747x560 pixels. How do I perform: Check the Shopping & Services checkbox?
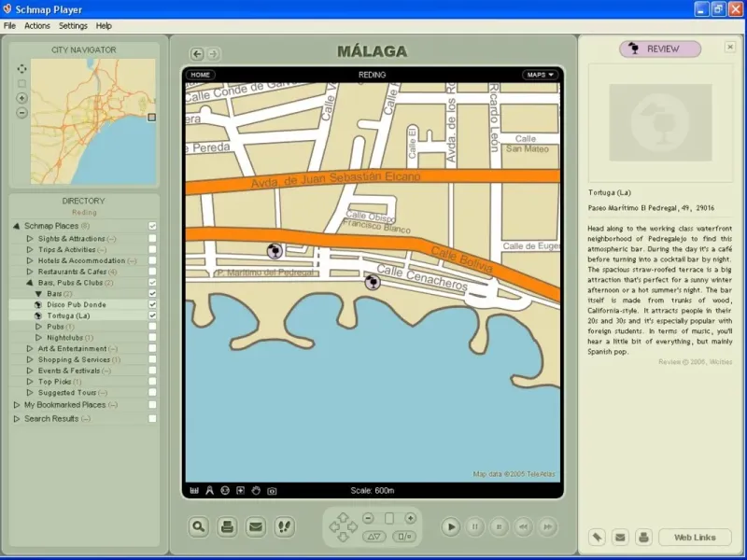click(x=152, y=359)
